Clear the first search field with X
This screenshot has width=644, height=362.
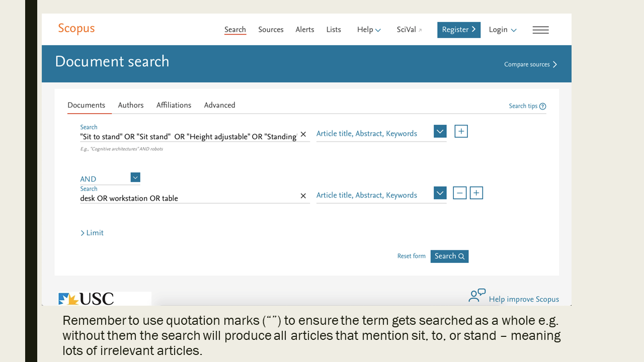(x=303, y=134)
